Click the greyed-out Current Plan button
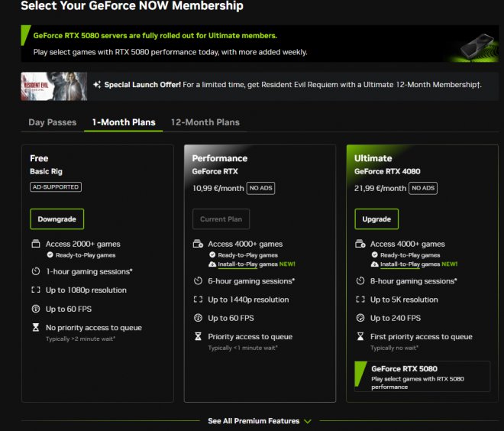Image resolution: width=504 pixels, height=431 pixels. tap(221, 219)
